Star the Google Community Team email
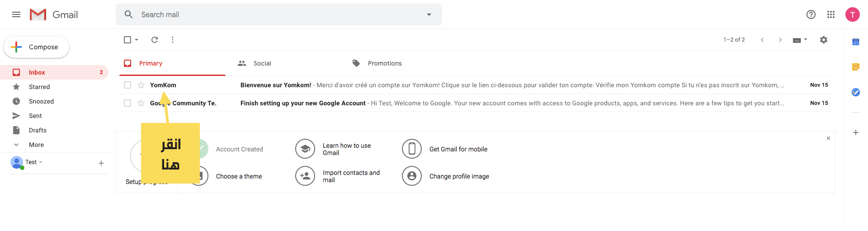The image size is (868, 231). (x=141, y=103)
